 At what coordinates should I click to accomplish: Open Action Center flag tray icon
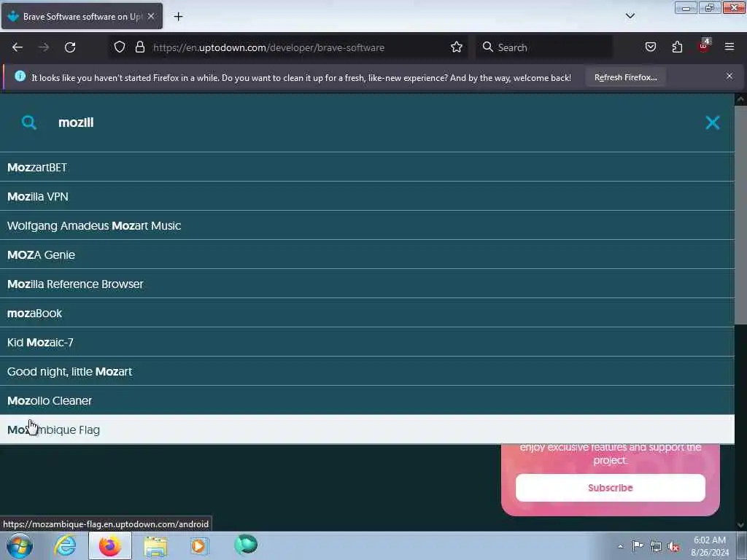(x=638, y=545)
